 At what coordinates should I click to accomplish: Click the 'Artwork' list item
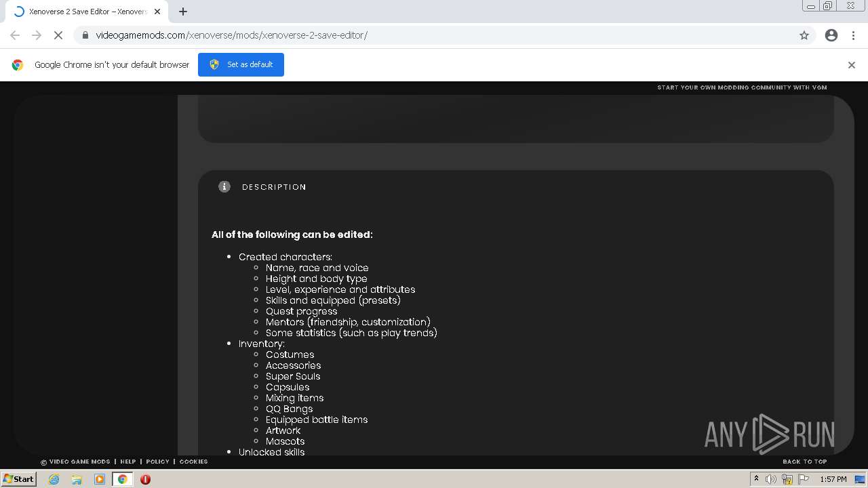tap(283, 430)
